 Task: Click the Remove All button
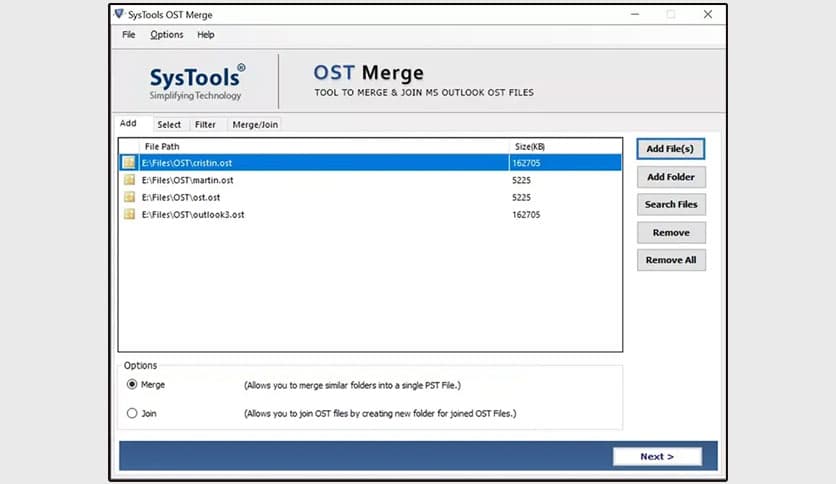pos(671,260)
